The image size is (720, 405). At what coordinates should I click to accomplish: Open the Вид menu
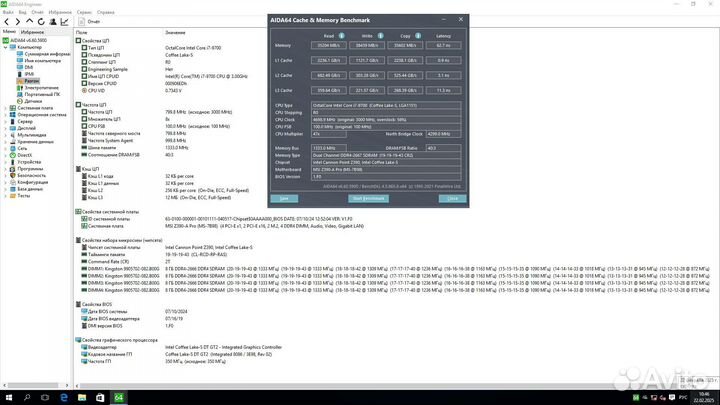point(22,12)
